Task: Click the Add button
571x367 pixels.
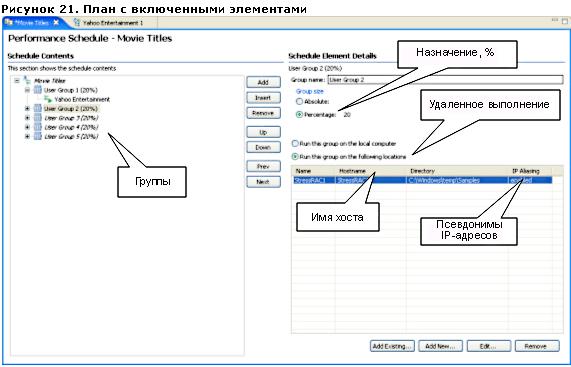Action: point(263,82)
